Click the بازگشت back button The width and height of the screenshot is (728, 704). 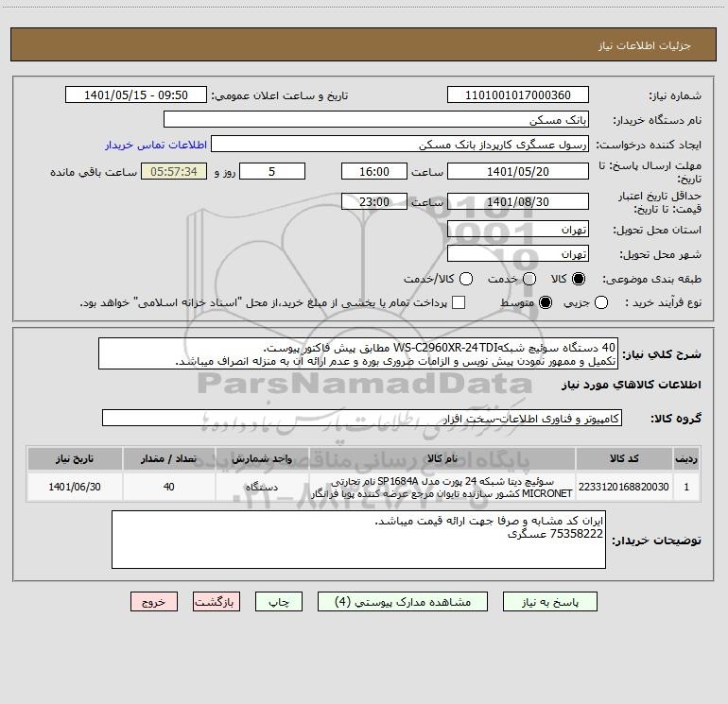click(217, 602)
